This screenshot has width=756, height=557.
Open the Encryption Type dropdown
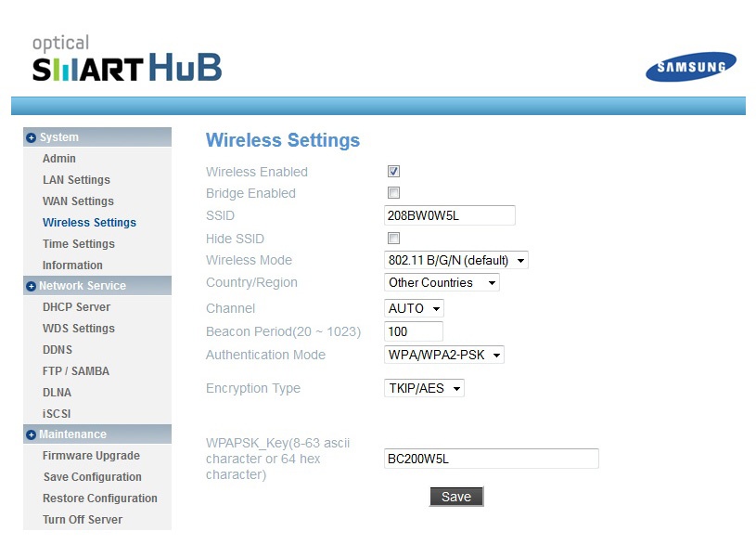tap(424, 388)
